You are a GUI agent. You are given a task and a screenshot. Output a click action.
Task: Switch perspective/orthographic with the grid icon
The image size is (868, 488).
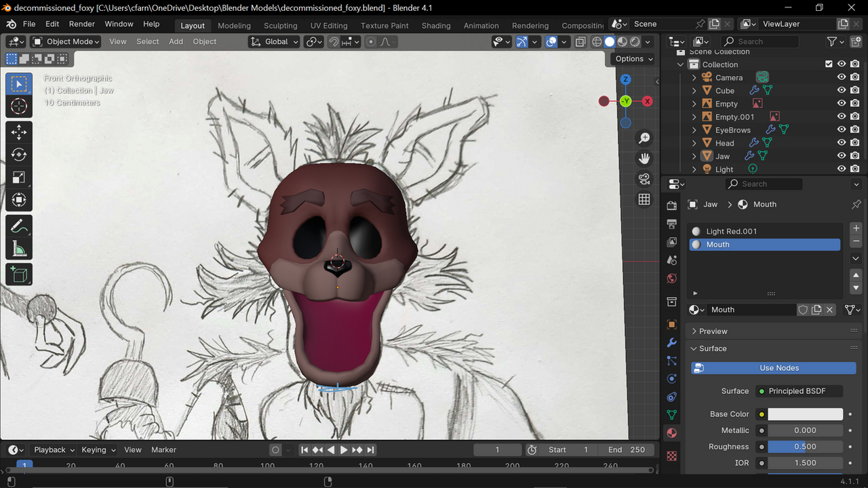(x=644, y=199)
